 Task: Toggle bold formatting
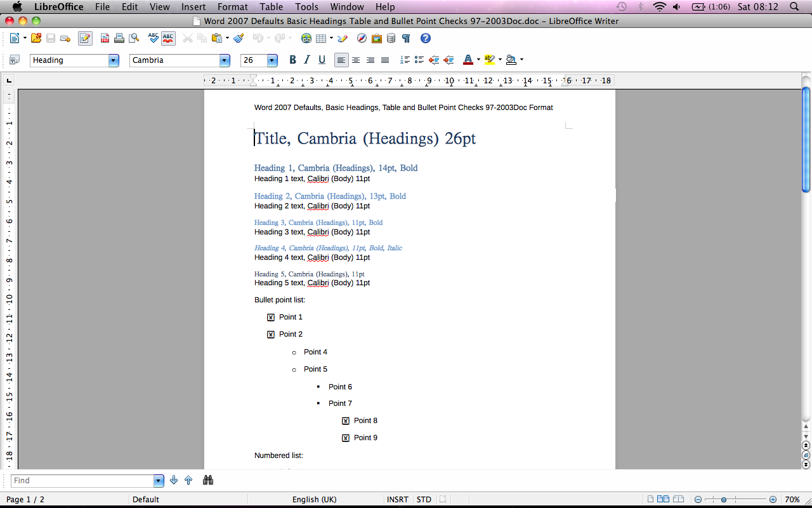click(292, 60)
